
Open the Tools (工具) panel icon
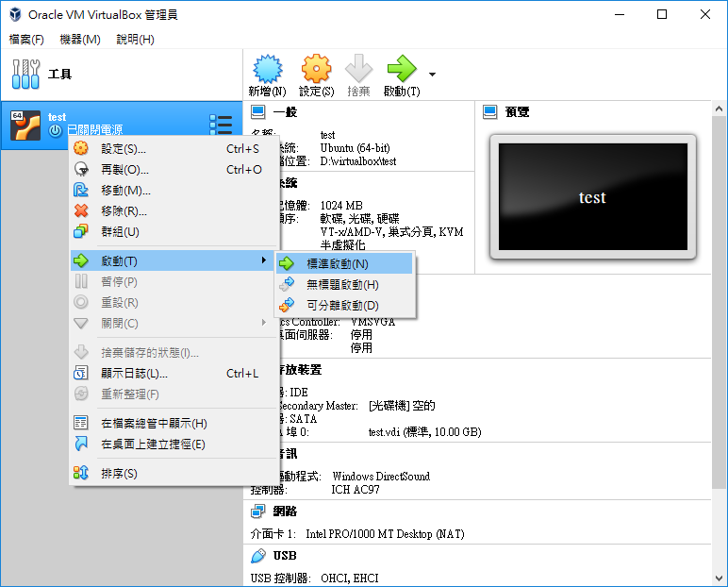click(x=25, y=74)
